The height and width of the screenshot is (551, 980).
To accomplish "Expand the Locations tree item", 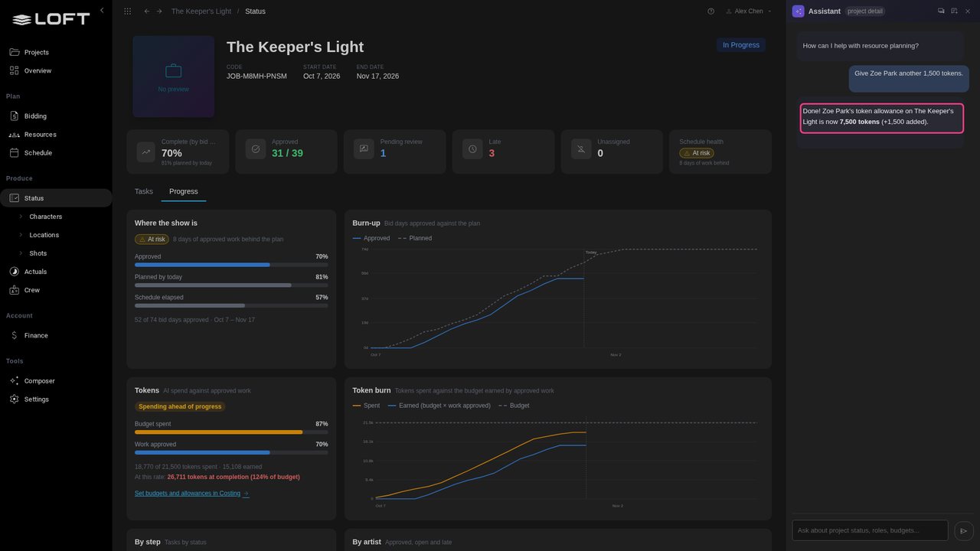I will pyautogui.click(x=21, y=235).
